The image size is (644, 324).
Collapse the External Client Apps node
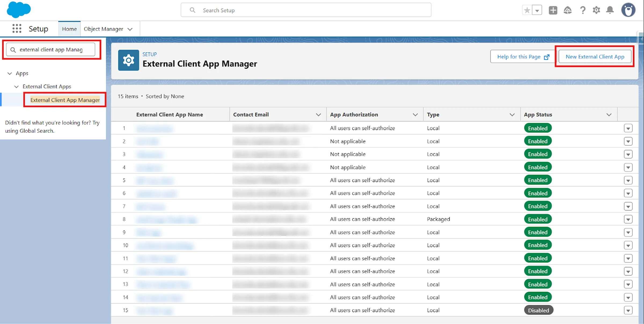pyautogui.click(x=16, y=86)
